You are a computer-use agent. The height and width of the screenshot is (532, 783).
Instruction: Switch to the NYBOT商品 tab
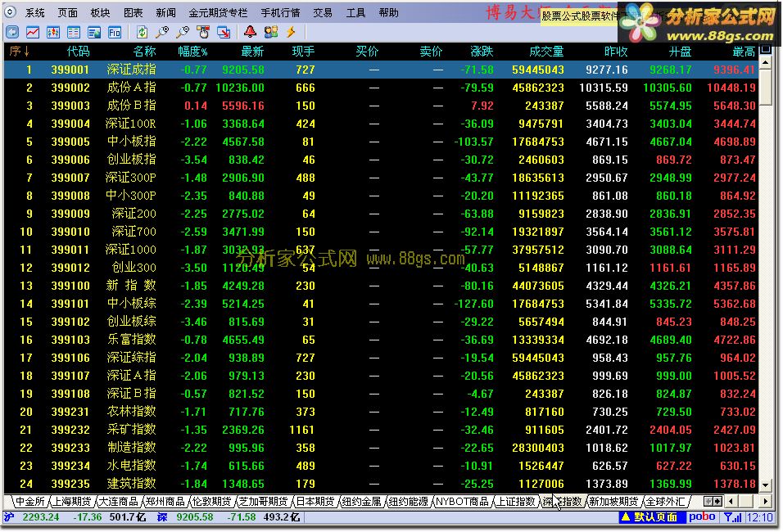point(462,501)
